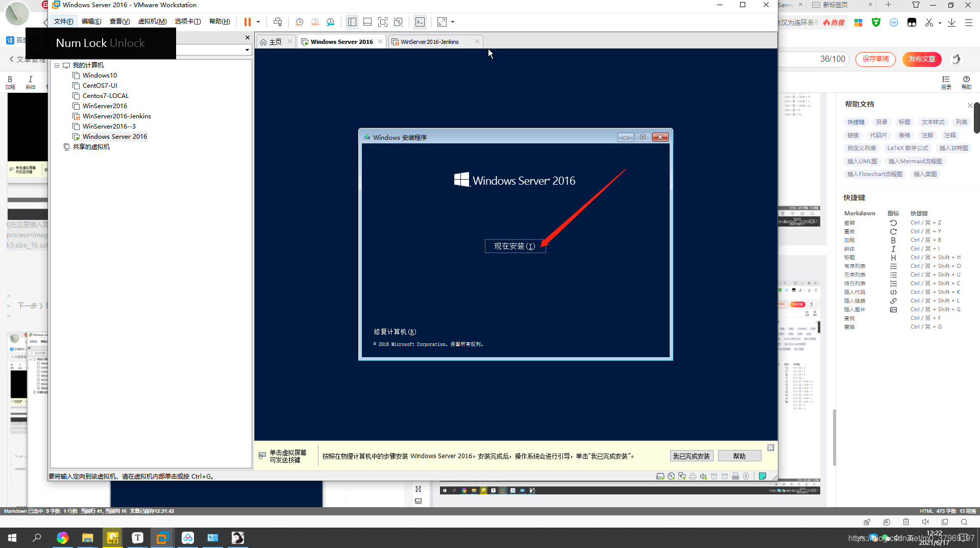The width and height of the screenshot is (980, 548).
Task: Click the printer status icon
Action: (x=693, y=477)
